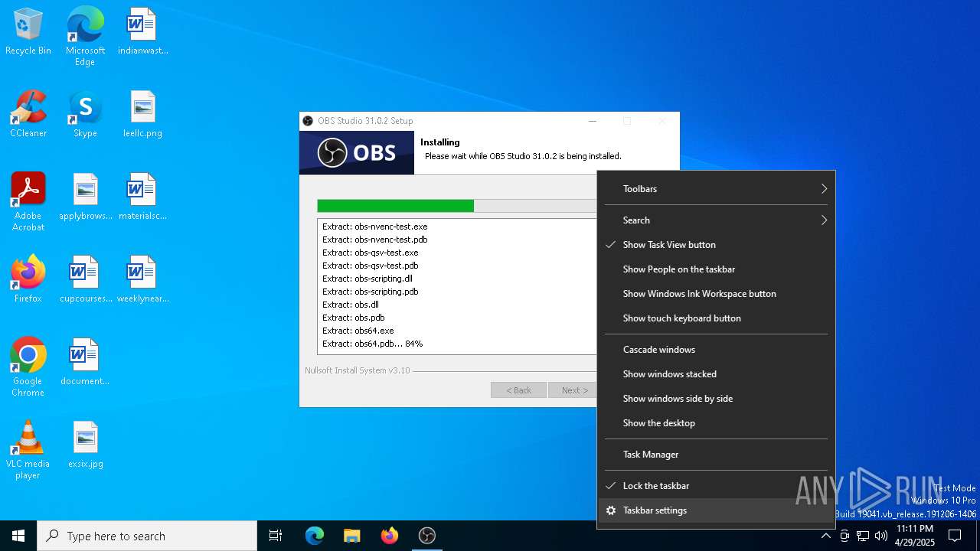Screen dimensions: 980x551
Task: Expand the Toolbars submenu
Action: (716, 189)
